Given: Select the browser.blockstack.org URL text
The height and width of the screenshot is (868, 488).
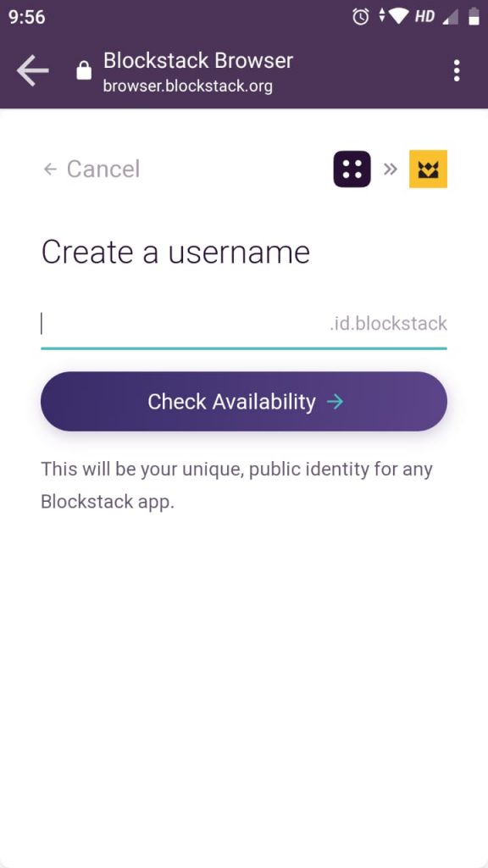Looking at the screenshot, I should pyautogui.click(x=188, y=86).
